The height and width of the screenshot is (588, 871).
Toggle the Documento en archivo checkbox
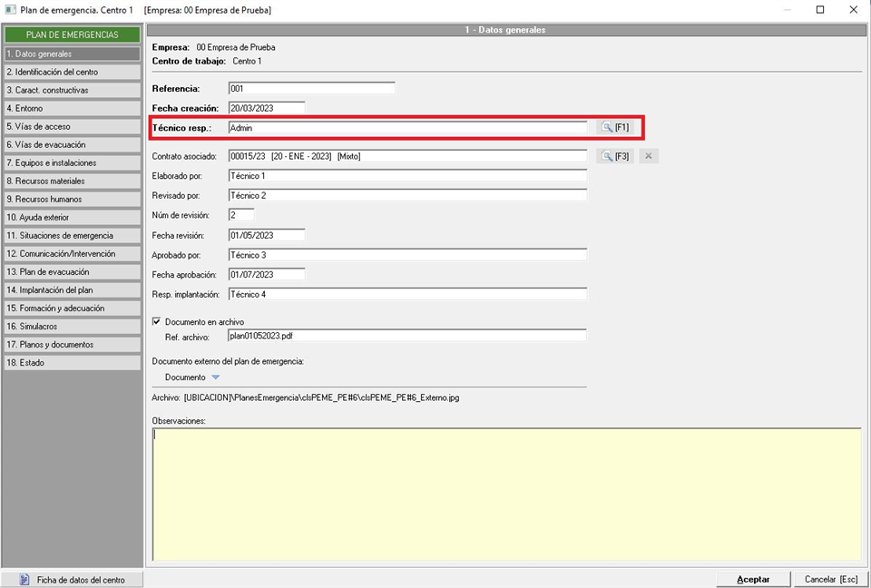(157, 321)
